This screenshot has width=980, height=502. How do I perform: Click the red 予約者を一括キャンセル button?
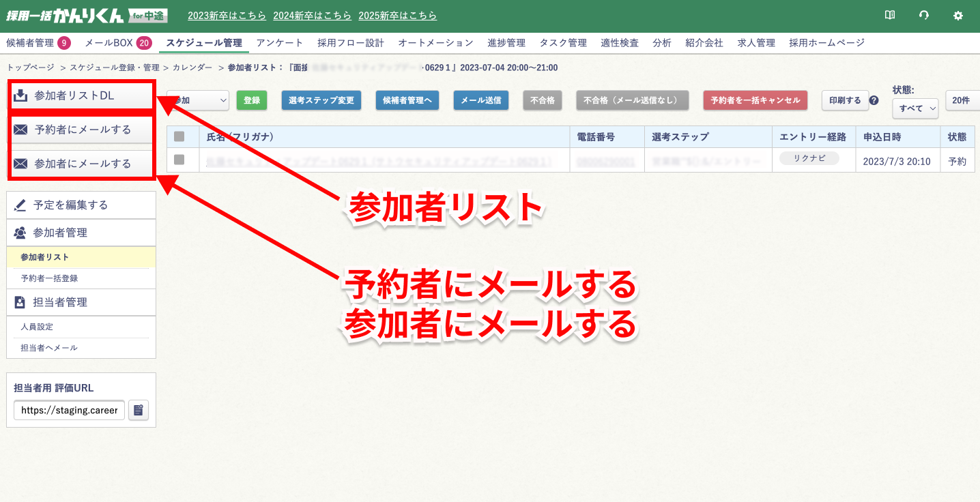tap(755, 100)
